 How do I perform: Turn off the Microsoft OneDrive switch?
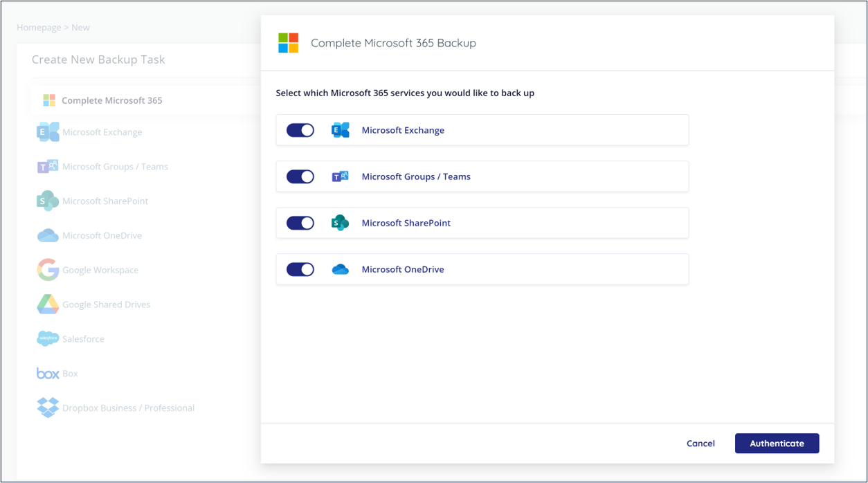pyautogui.click(x=300, y=269)
